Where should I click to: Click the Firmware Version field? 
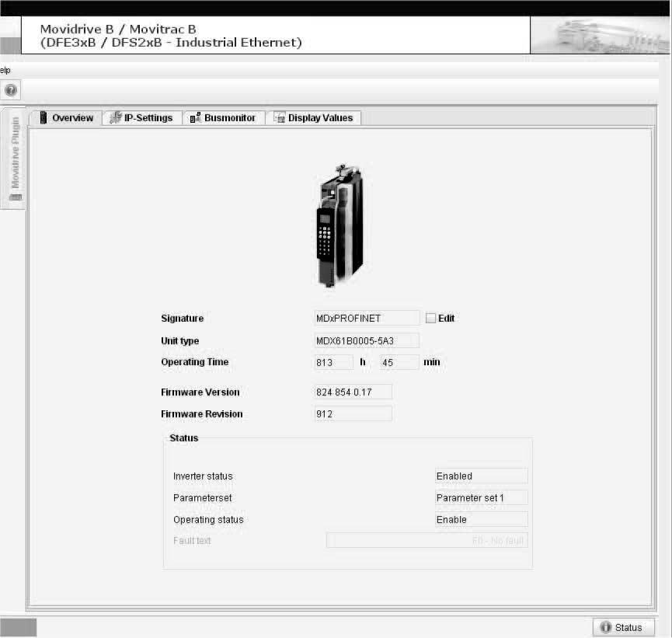click(x=353, y=392)
